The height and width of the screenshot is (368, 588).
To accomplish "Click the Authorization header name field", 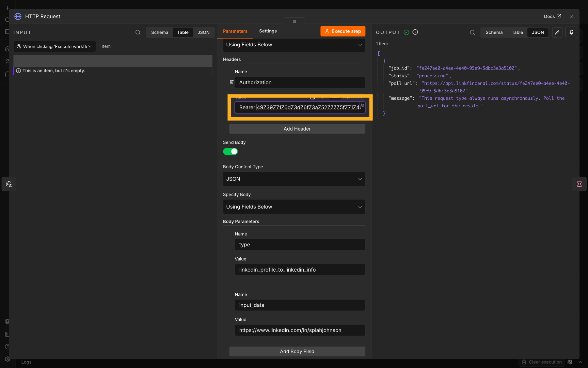I will [x=300, y=82].
